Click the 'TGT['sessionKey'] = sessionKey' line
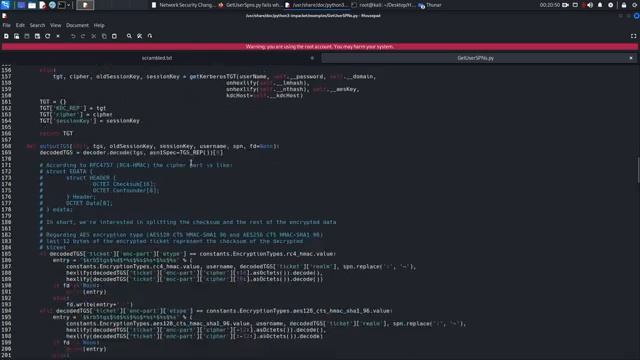640x360 pixels. [x=90, y=121]
